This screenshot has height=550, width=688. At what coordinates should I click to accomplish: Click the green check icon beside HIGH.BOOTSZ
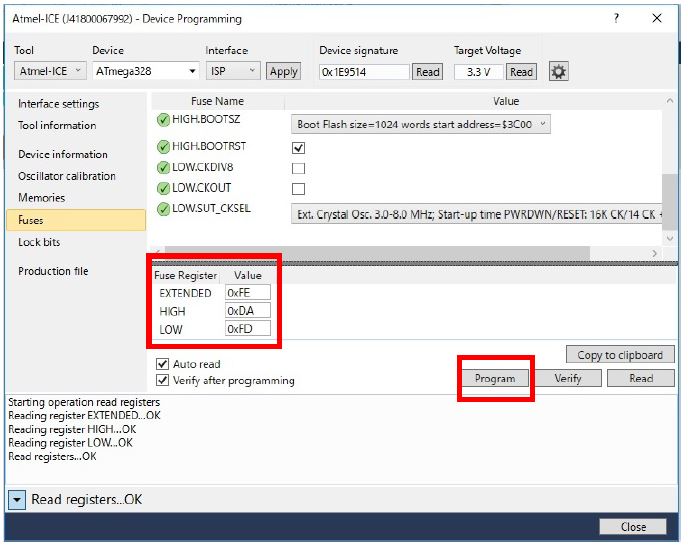(163, 120)
